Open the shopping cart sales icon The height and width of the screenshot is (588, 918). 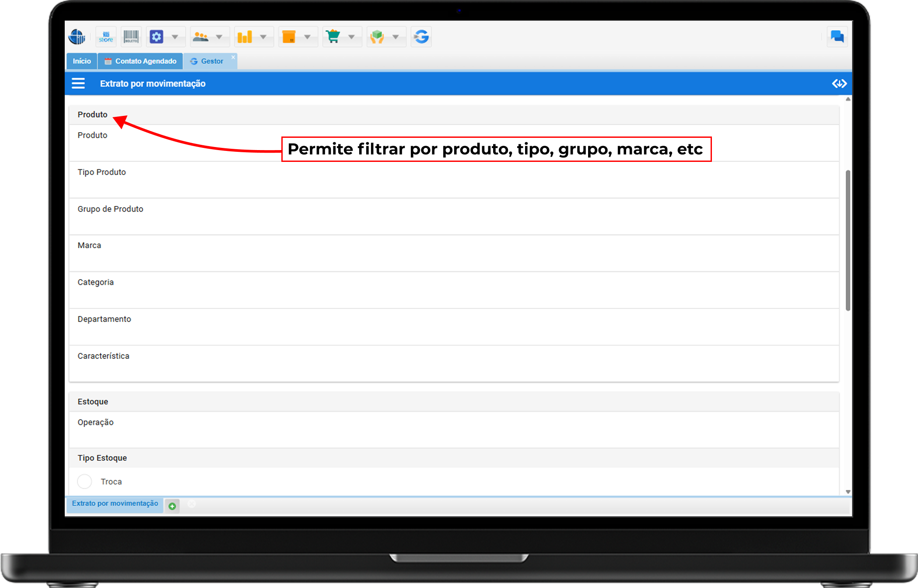(333, 37)
